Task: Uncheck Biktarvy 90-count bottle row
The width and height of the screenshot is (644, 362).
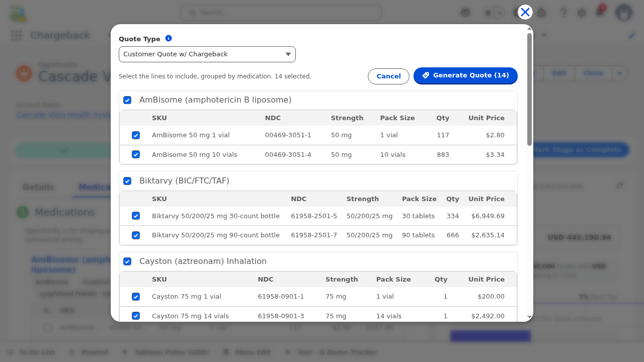Action: coord(136,235)
